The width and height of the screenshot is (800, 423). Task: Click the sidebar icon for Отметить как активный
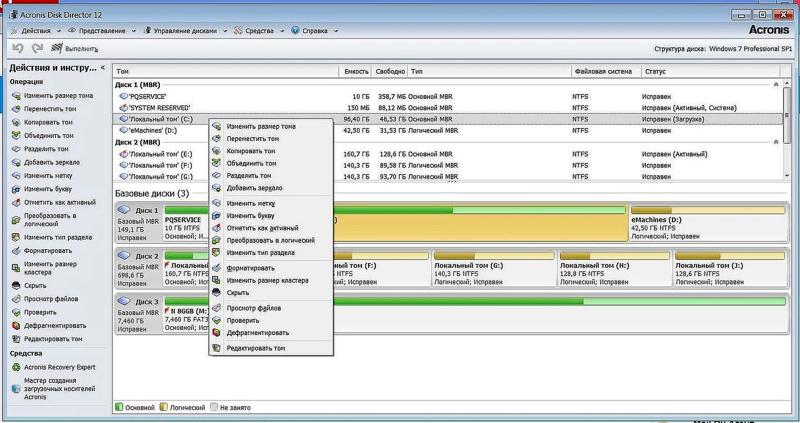pyautogui.click(x=16, y=202)
